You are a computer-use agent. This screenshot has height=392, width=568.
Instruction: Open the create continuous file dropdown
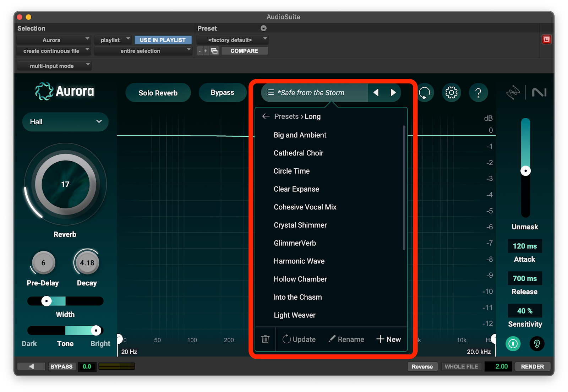click(54, 51)
